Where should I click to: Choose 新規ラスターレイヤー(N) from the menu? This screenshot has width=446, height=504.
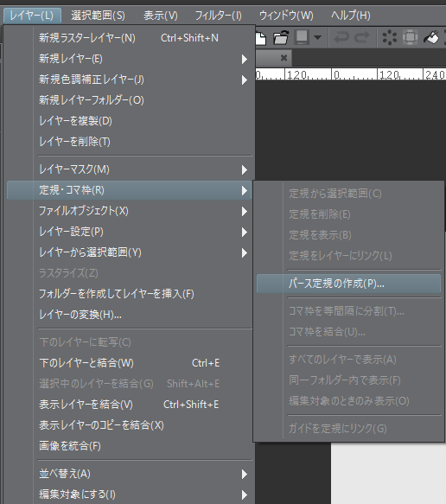(129, 38)
